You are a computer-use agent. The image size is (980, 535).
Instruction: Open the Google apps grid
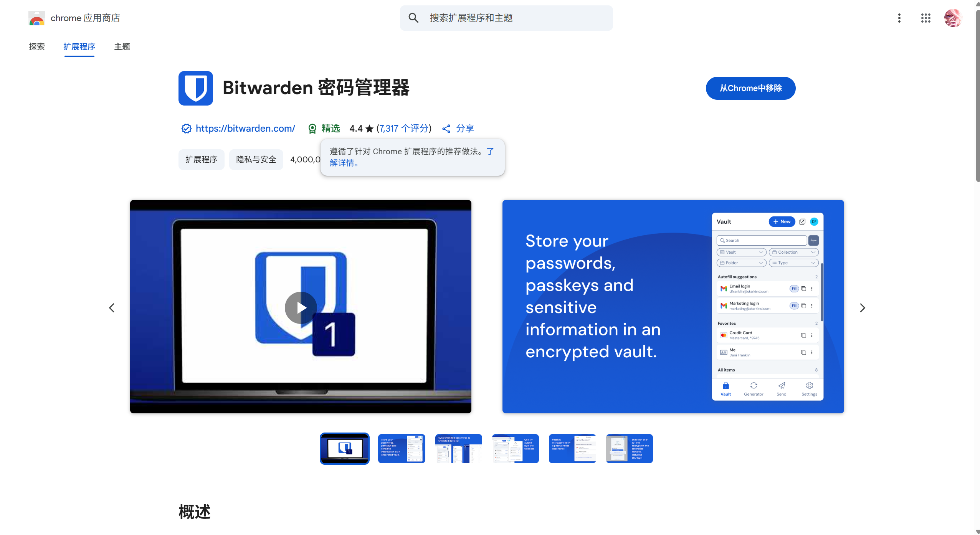925,18
